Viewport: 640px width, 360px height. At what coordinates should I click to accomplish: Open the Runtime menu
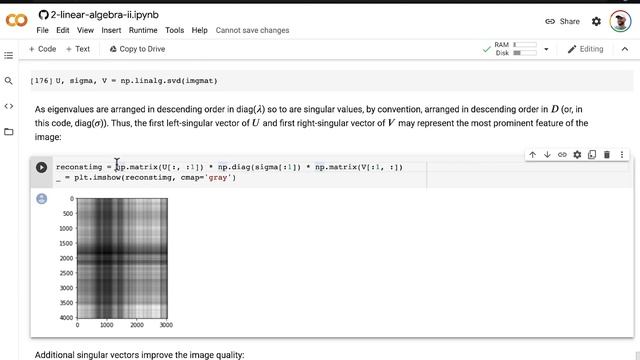143,30
